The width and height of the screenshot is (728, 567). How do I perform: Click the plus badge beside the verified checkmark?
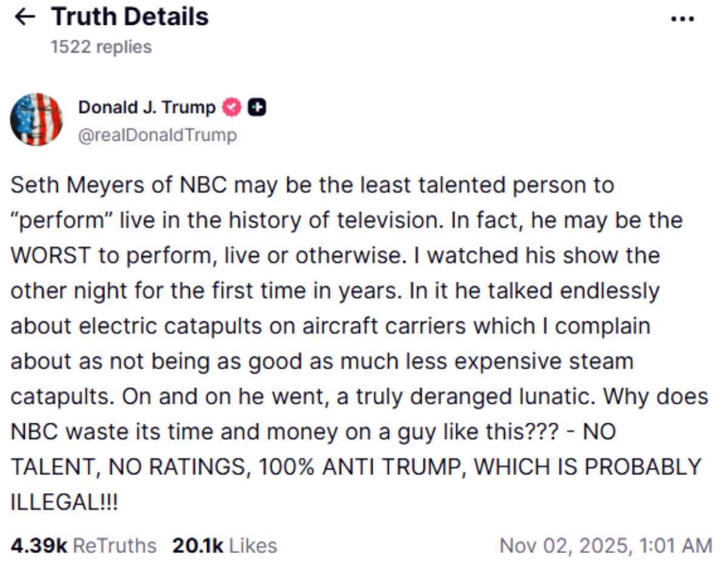click(x=256, y=107)
